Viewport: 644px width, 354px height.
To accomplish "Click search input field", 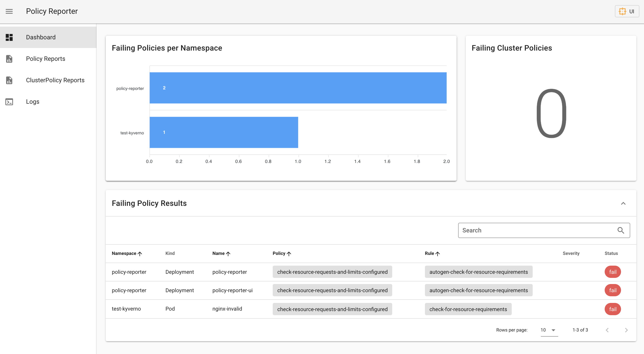I will (544, 230).
